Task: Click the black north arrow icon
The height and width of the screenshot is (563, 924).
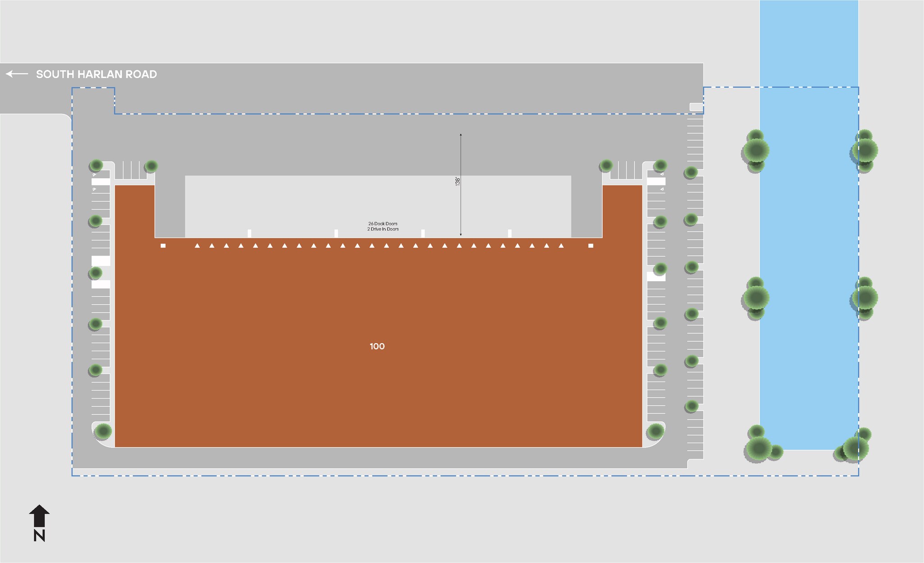Action: coord(39,516)
